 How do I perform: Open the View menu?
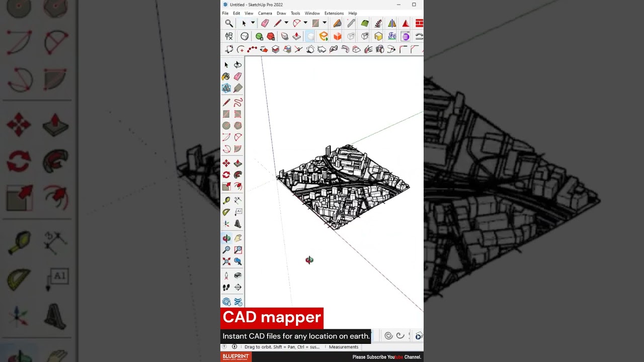(249, 14)
